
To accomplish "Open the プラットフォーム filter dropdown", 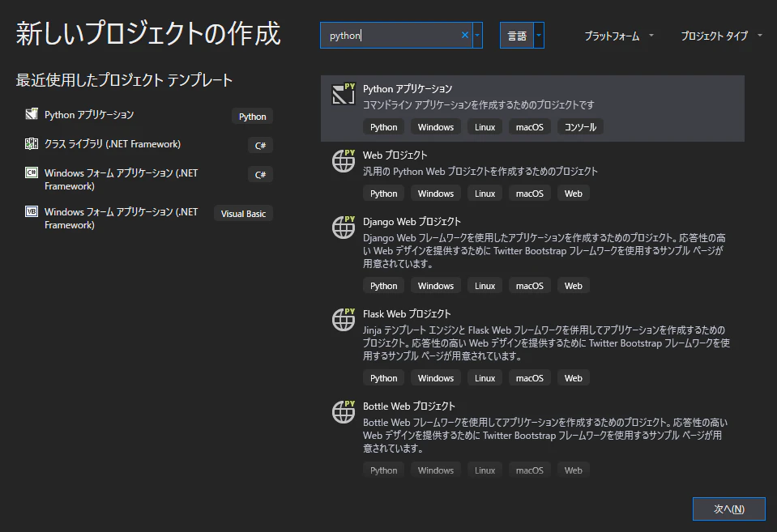I will (618, 36).
